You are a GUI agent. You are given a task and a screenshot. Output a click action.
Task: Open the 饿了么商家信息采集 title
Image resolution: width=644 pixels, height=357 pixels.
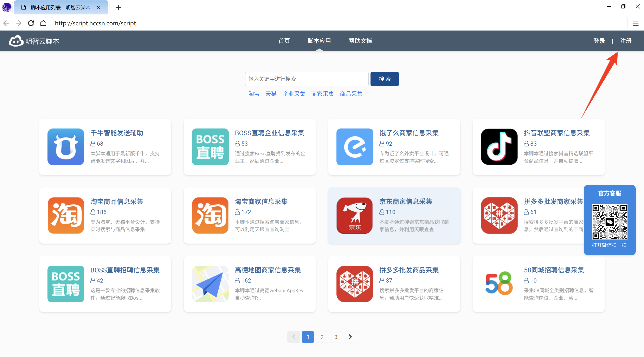(x=409, y=133)
